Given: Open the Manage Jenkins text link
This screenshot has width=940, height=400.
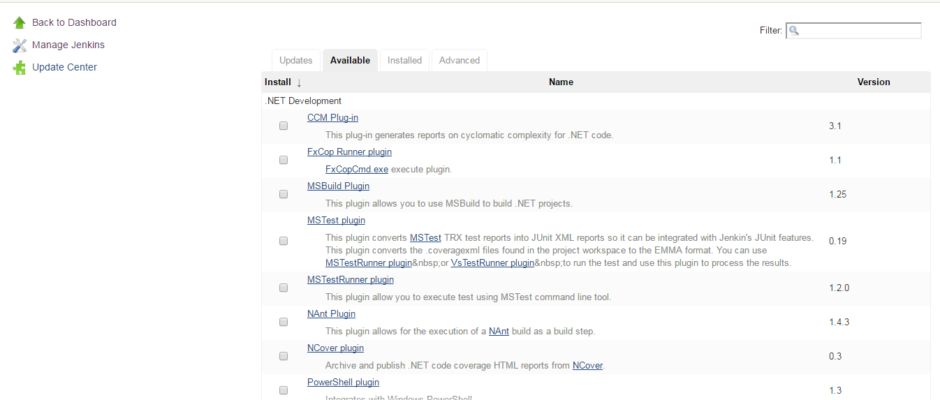Looking at the screenshot, I should click(68, 45).
